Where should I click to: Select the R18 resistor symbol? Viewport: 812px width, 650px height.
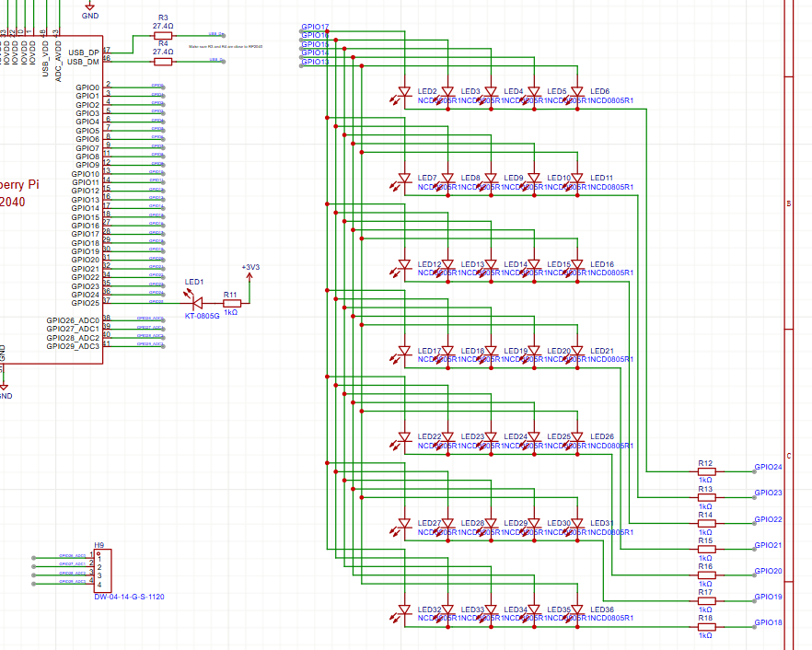click(x=705, y=626)
